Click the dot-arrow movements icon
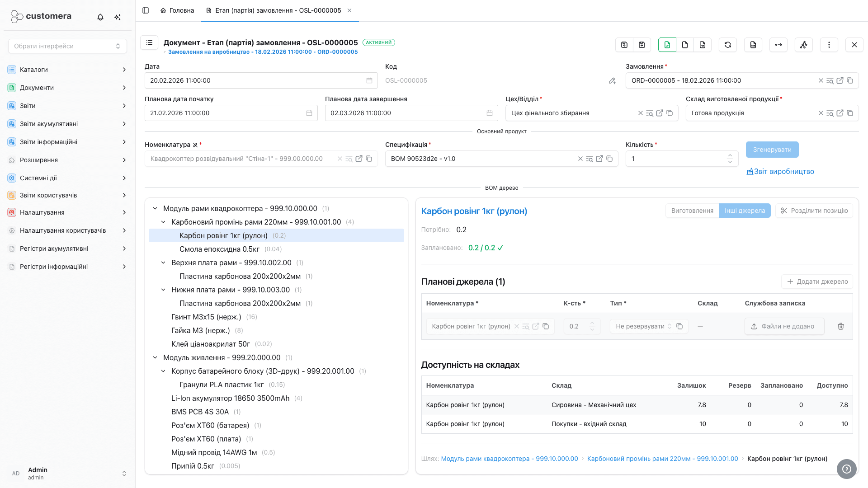 coord(778,45)
